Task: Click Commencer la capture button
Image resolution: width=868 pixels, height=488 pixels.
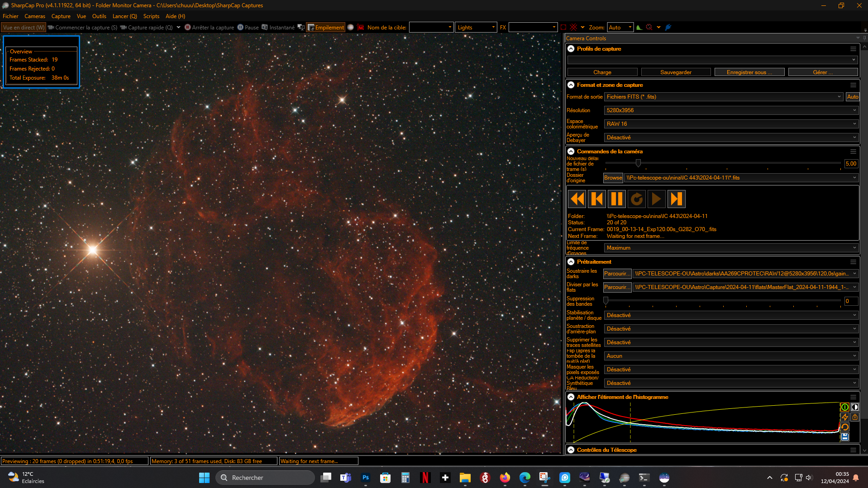Action: [x=82, y=28]
